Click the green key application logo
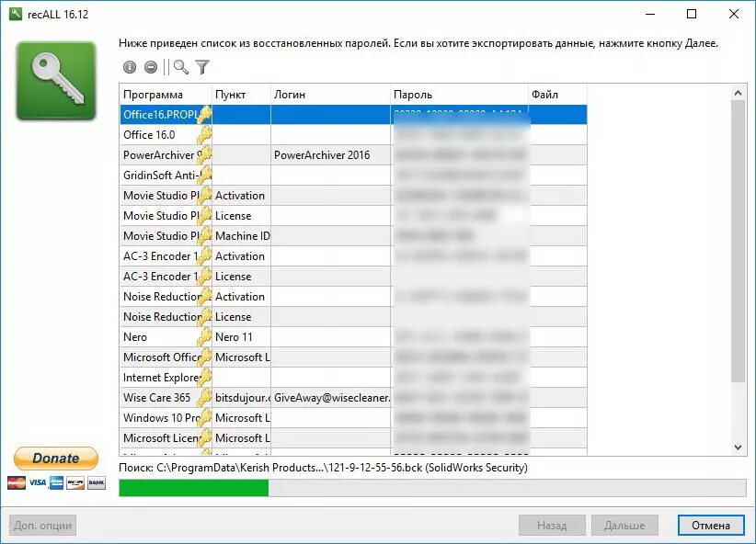Image resolution: width=756 pixels, height=544 pixels. (x=56, y=81)
